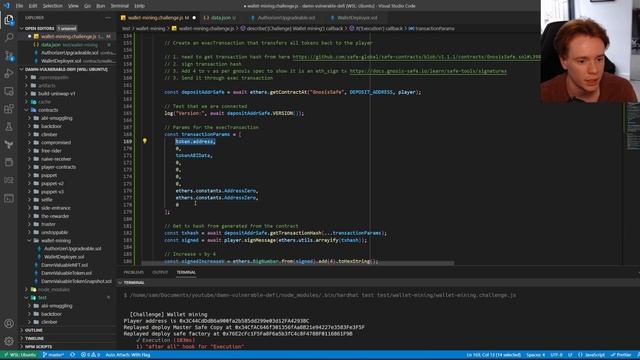Click the code minimap
The image size is (640, 360).
coord(633,127)
